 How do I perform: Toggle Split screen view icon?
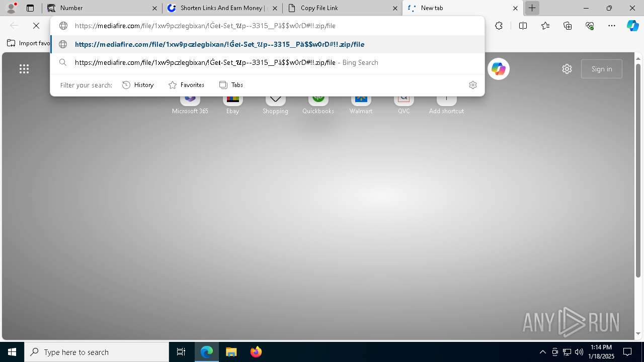(523, 26)
